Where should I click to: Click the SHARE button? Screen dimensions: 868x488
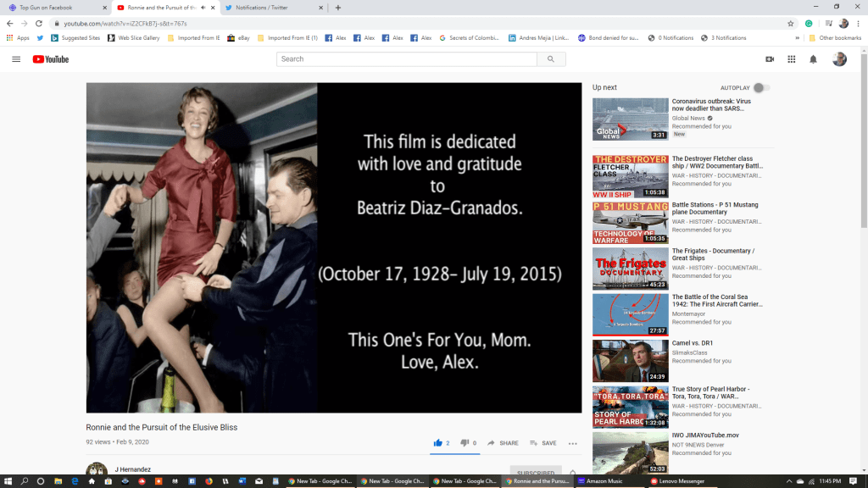point(503,443)
